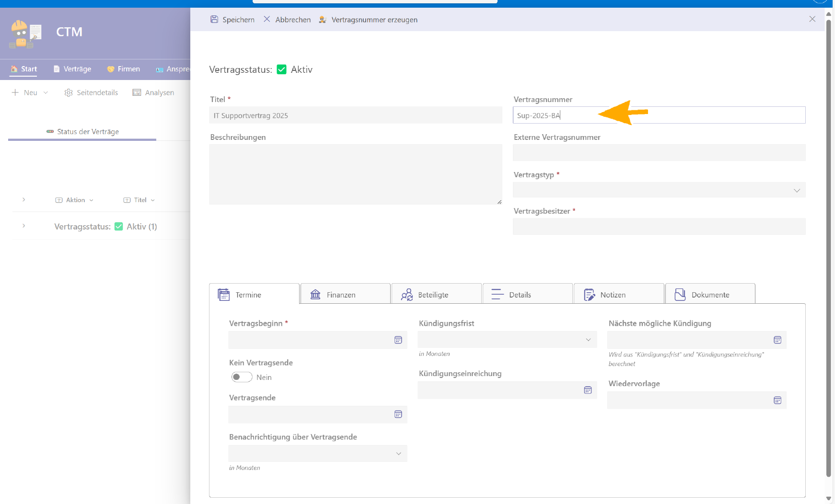Click the Vertragsnummer erzeugen icon

[323, 20]
